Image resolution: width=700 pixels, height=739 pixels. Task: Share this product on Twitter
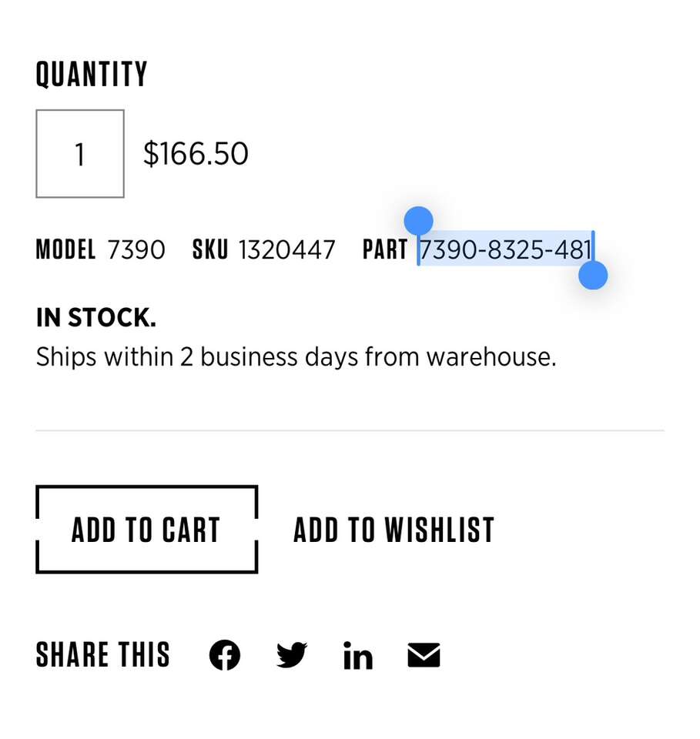pos(292,656)
